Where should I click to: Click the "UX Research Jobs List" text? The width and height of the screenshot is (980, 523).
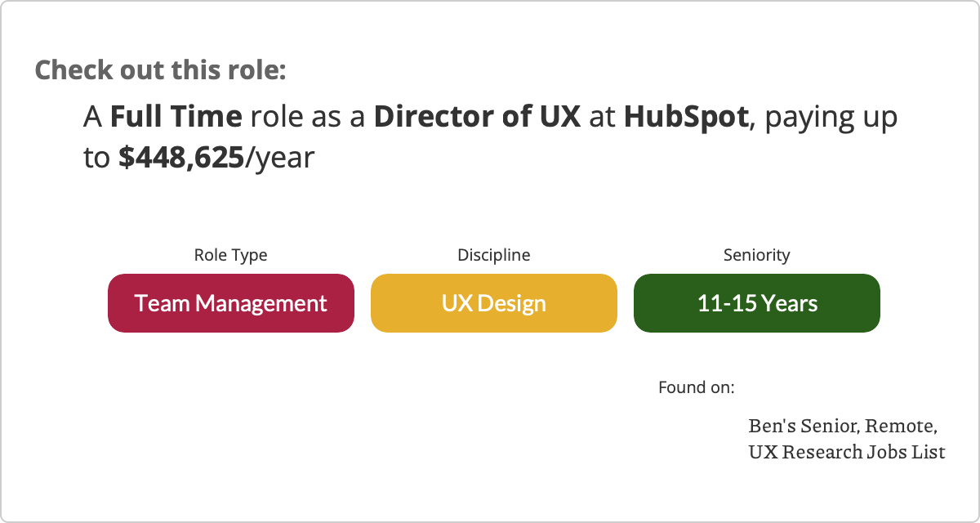(x=846, y=451)
